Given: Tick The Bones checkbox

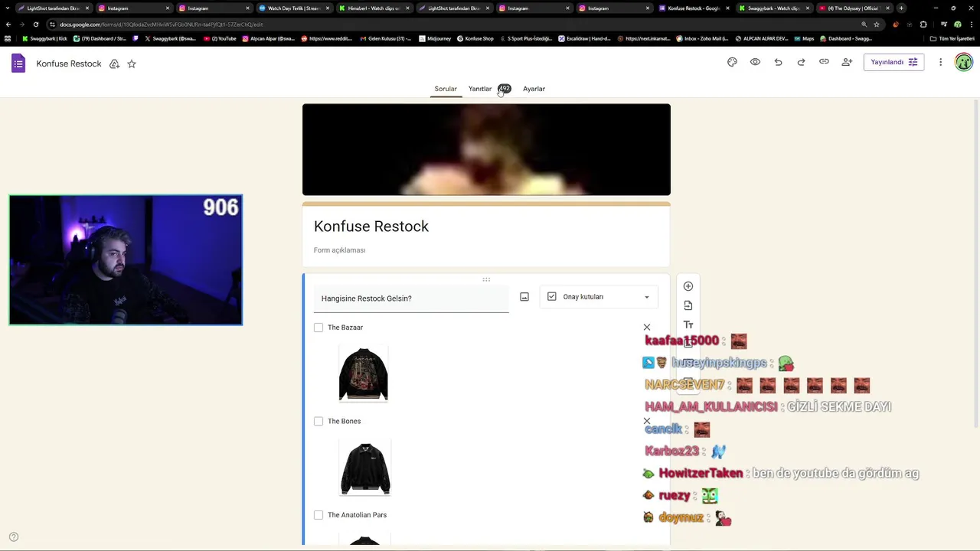Looking at the screenshot, I should (318, 422).
